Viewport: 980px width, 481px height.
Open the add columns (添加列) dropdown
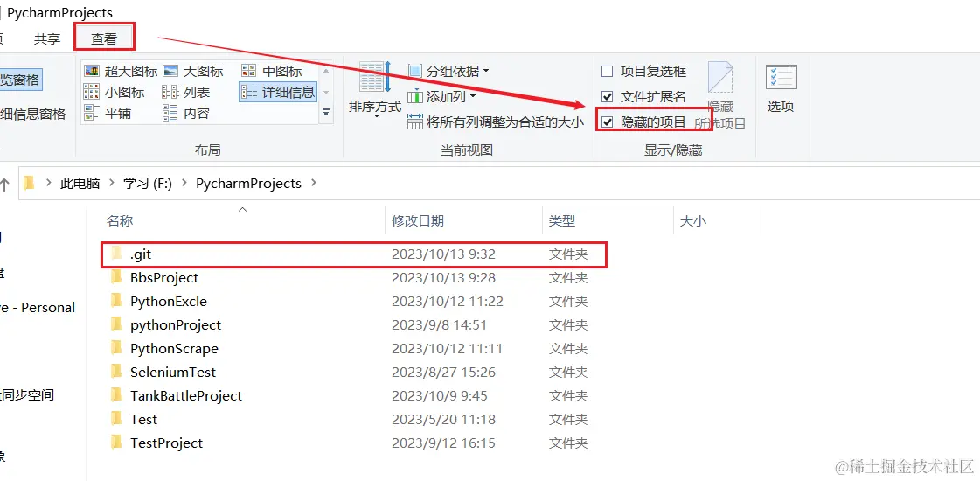point(441,96)
